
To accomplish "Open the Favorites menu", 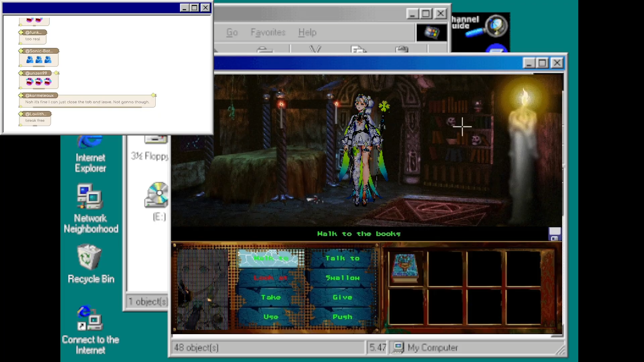I will tap(268, 33).
